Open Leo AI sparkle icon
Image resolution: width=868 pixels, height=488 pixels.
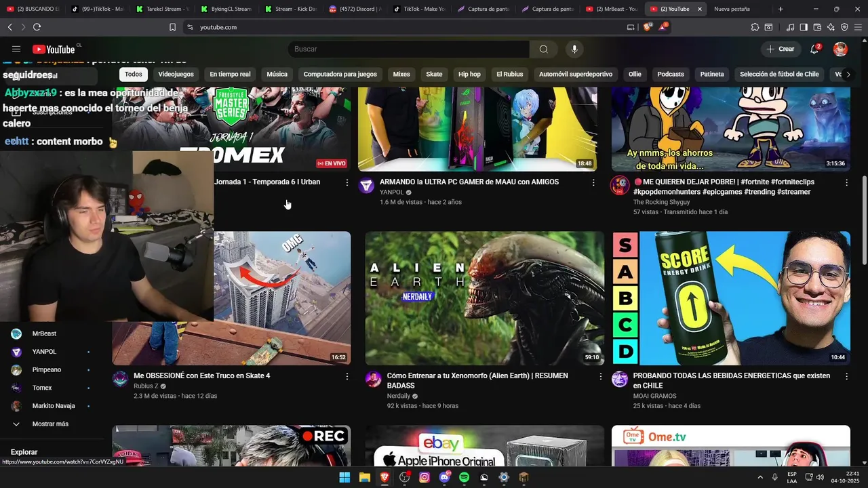831,27
